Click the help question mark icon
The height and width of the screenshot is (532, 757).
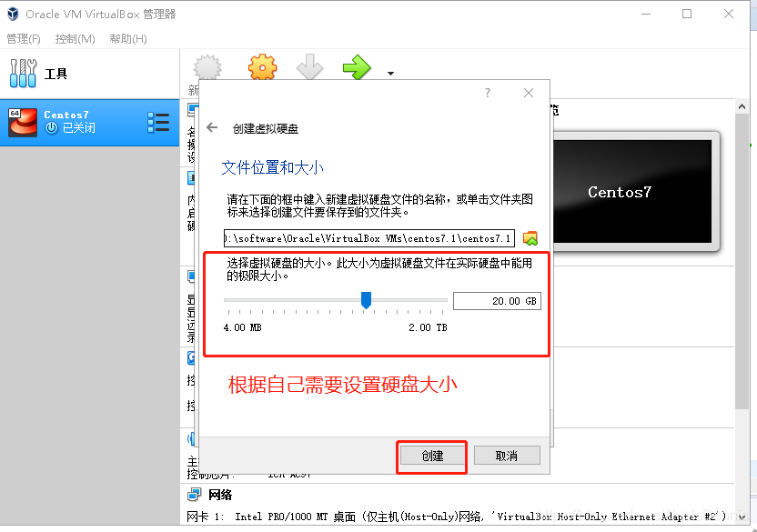tap(487, 93)
